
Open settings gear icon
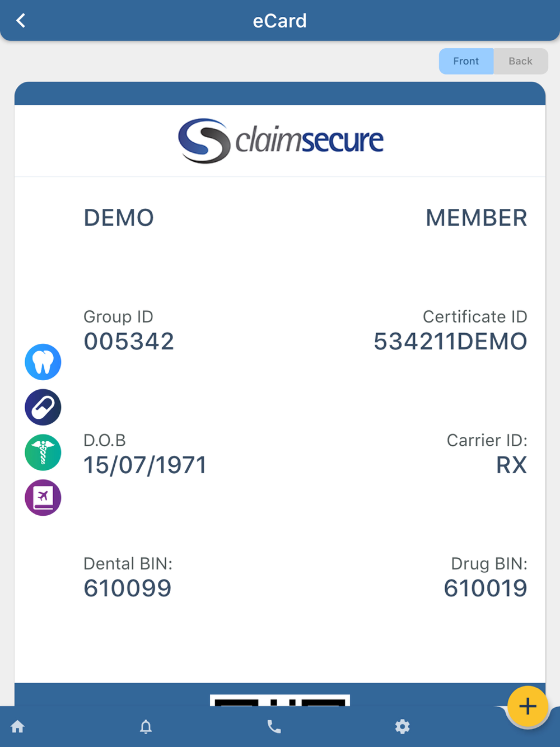[x=402, y=727]
